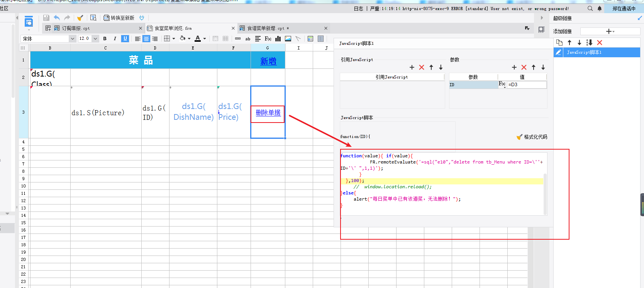Screen dimensions: 644x288
Task: Click the =D3 value field
Action: (527, 84)
